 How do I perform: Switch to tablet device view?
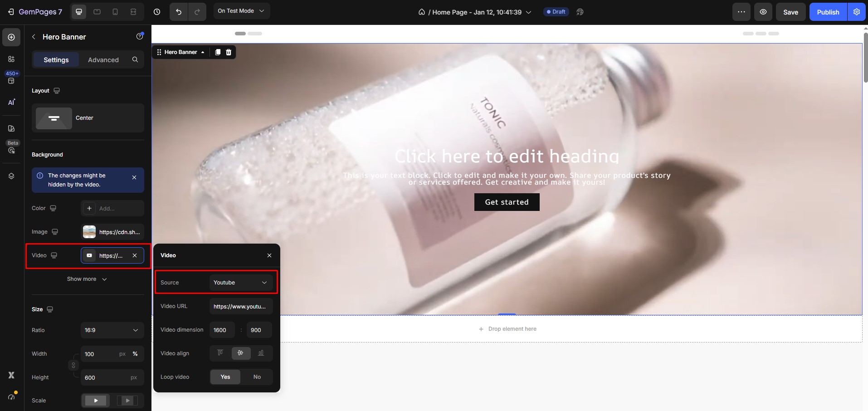click(97, 12)
